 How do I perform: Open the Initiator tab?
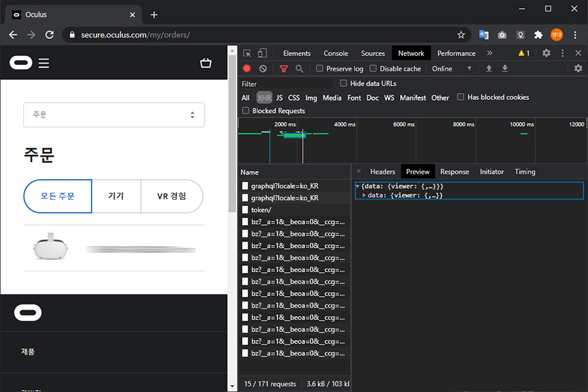(492, 172)
